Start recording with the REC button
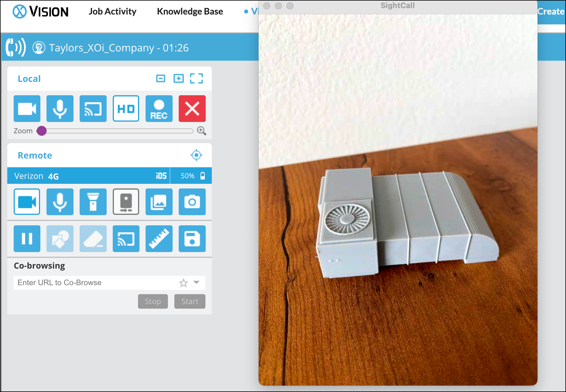 (159, 108)
